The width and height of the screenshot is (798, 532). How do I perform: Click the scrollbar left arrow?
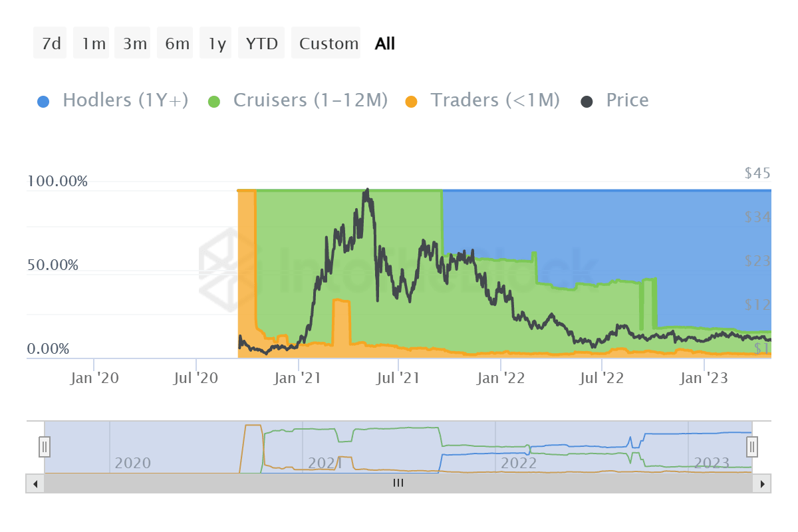[36, 483]
